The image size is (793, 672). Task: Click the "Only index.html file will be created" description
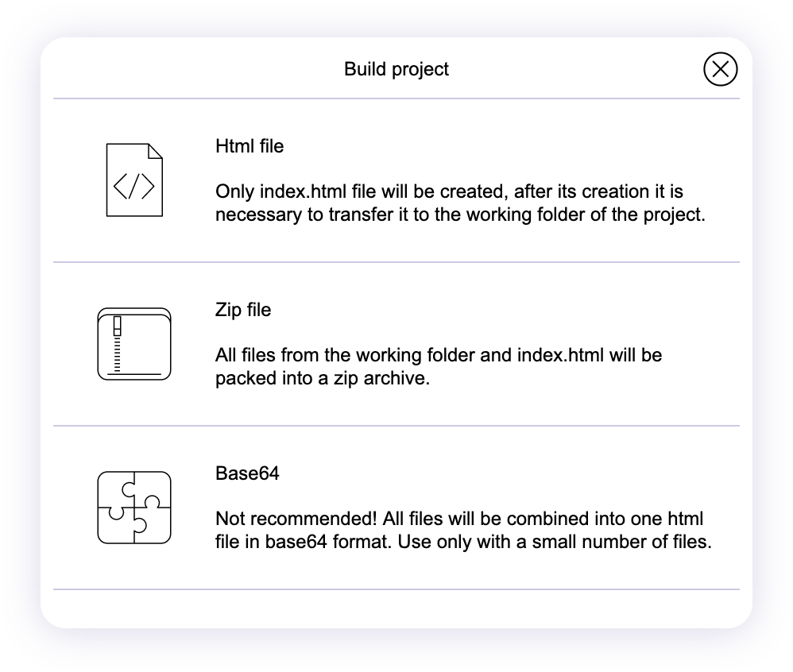(449, 192)
